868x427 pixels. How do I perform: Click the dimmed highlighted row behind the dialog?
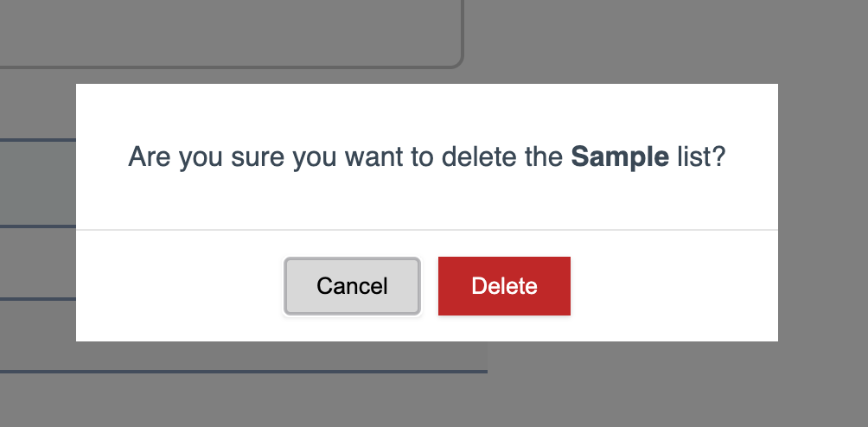coord(38,183)
